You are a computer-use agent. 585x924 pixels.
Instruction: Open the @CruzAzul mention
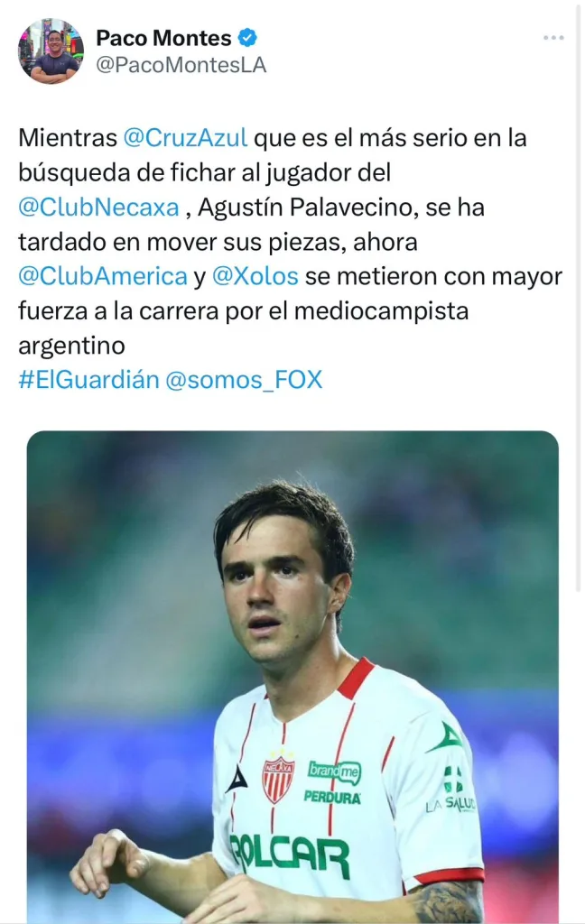click(183, 139)
